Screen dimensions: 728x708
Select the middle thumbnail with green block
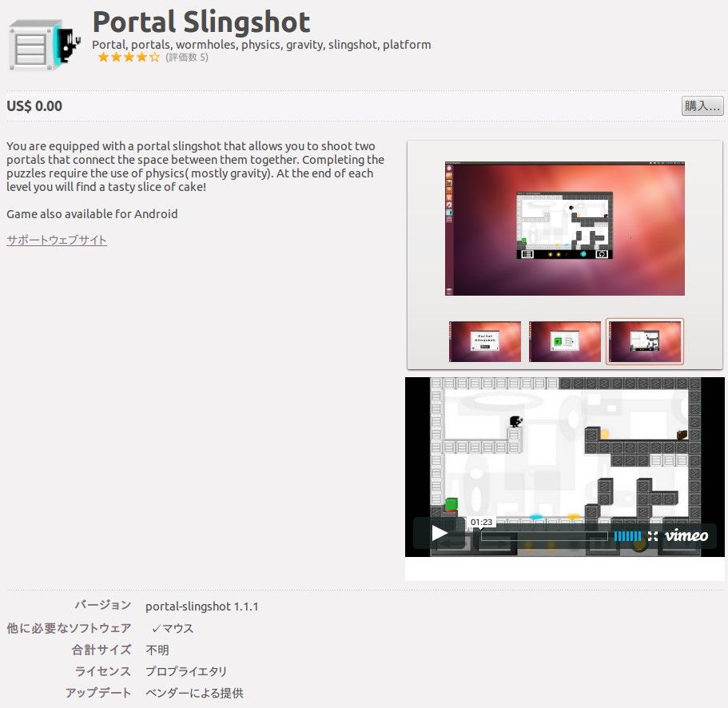click(564, 341)
